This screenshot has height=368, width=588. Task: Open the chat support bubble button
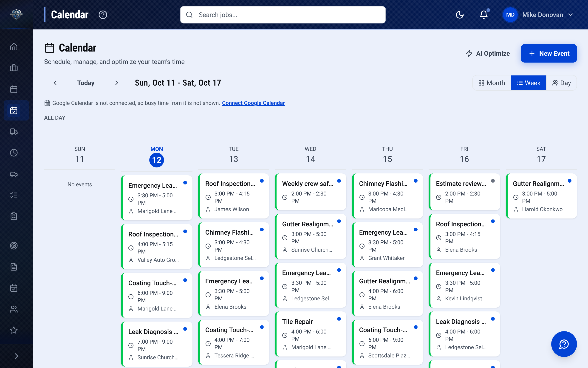pyautogui.click(x=564, y=344)
